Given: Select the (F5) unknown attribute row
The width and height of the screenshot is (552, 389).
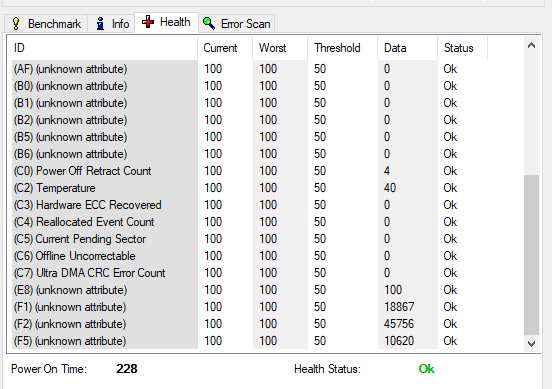Looking at the screenshot, I should 250,341.
